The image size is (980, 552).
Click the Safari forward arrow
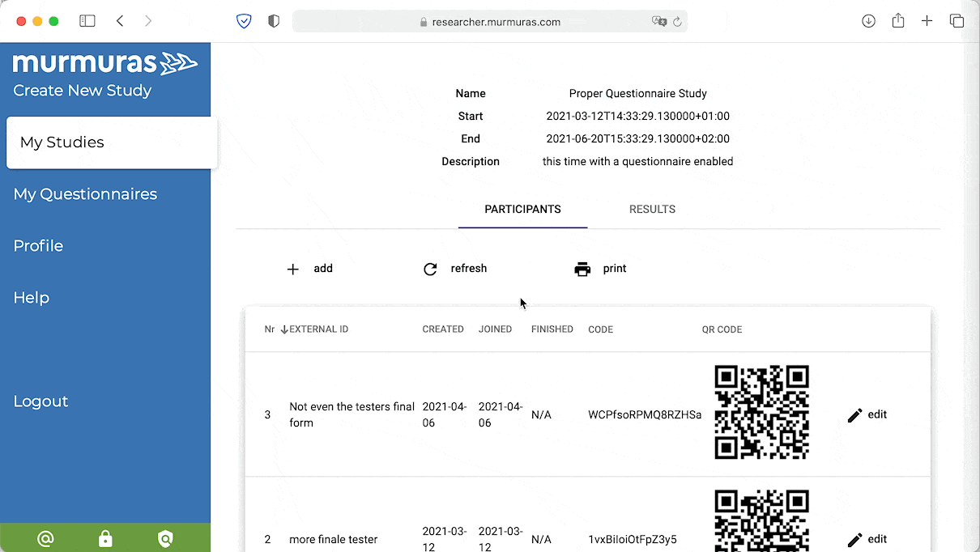[x=148, y=21]
